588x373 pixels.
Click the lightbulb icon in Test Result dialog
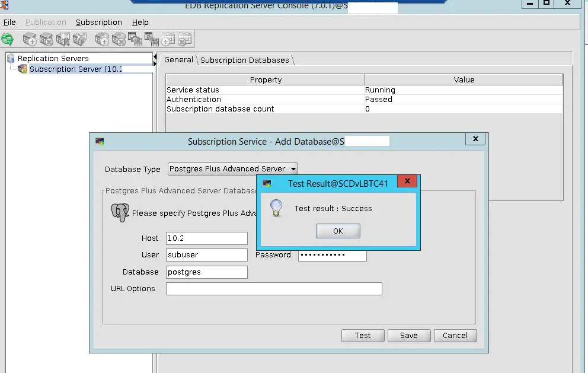[276, 208]
